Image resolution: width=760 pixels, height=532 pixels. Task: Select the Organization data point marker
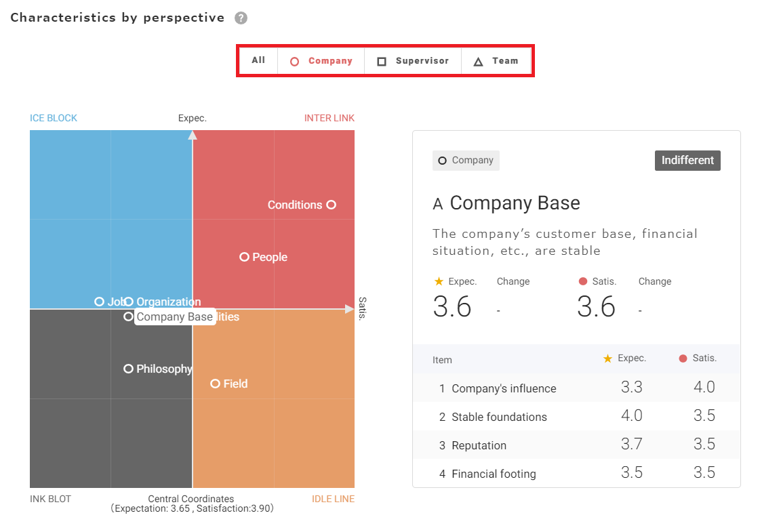coord(129,302)
